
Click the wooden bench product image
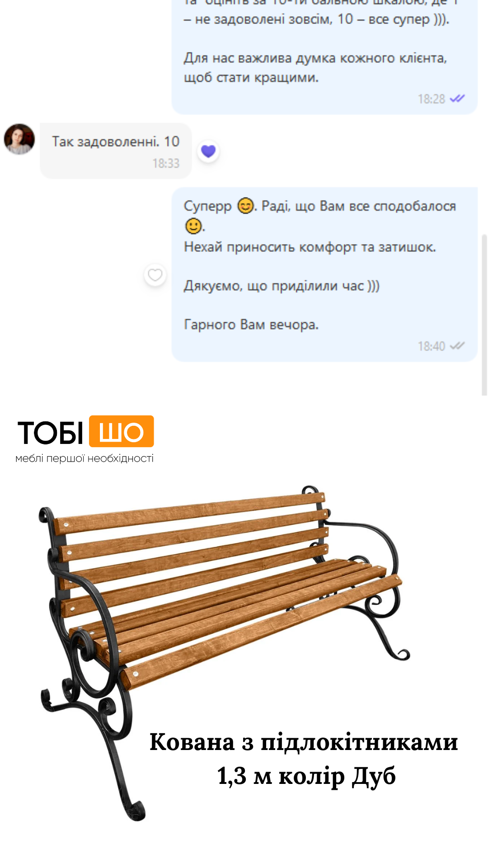225,651
